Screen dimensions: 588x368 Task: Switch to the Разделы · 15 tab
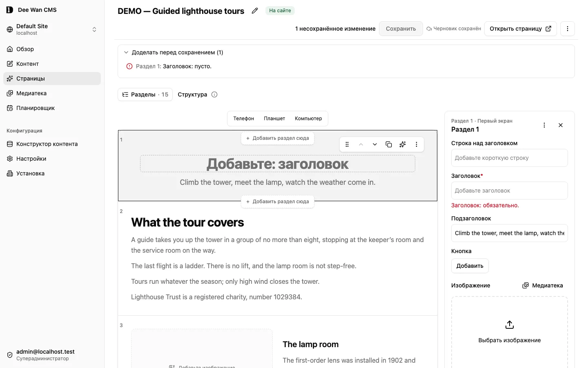point(145,94)
